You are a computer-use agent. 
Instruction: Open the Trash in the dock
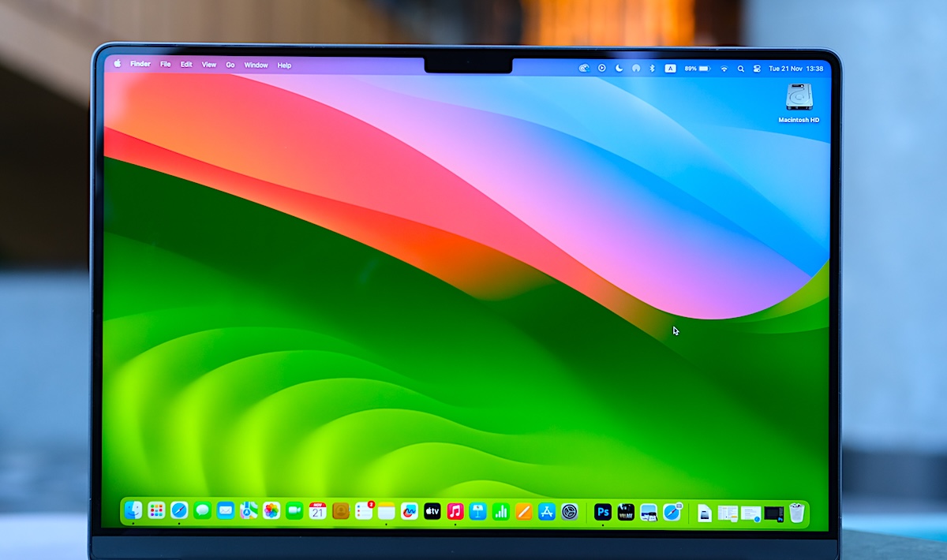click(797, 513)
